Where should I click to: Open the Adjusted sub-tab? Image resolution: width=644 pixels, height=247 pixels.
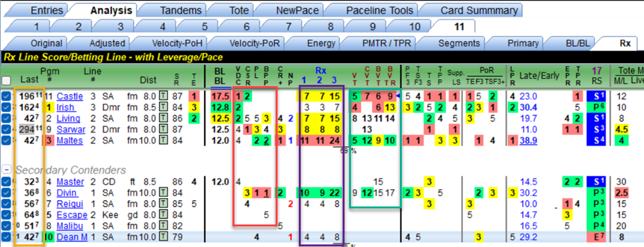(107, 43)
